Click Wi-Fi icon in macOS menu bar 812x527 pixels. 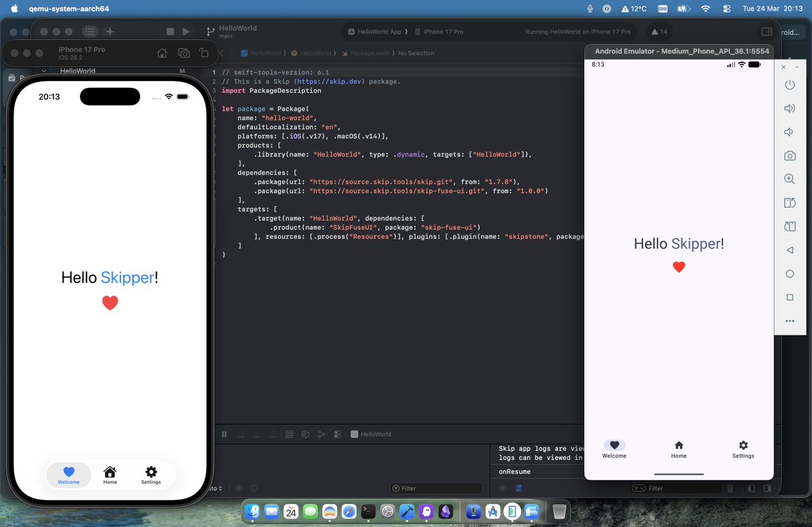[706, 9]
